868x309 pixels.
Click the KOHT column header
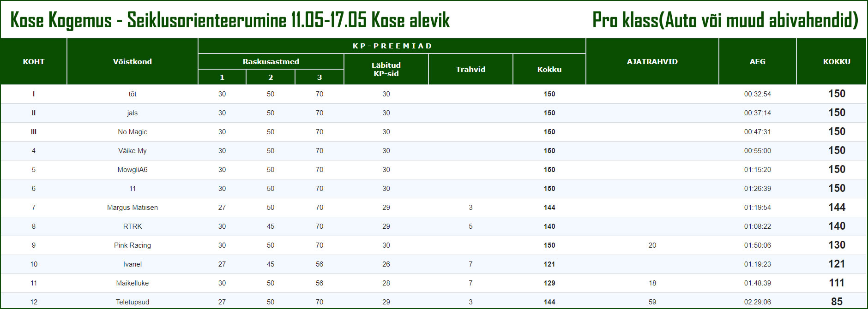click(x=34, y=61)
